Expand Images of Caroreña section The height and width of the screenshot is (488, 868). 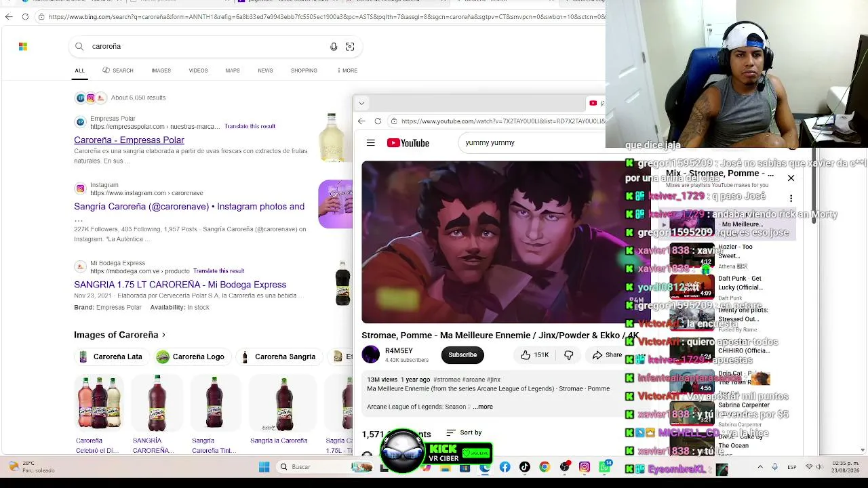point(120,335)
